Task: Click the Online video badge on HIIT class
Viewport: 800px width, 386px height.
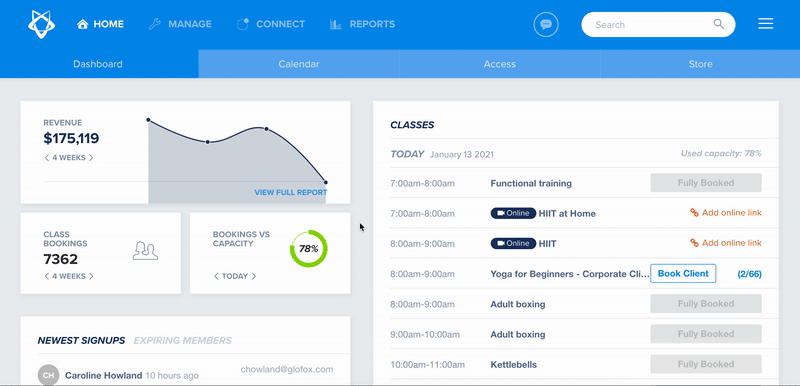Action: [513, 243]
